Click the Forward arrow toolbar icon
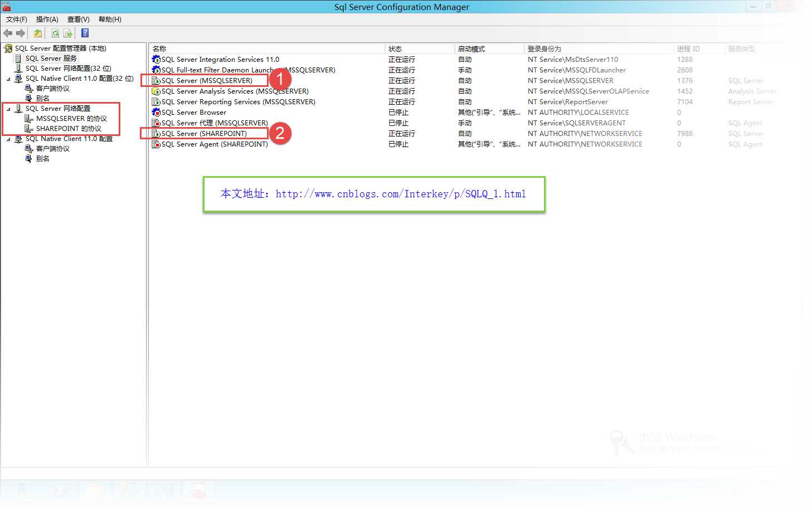Image resolution: width=812 pixels, height=511 pixels. 21,33
